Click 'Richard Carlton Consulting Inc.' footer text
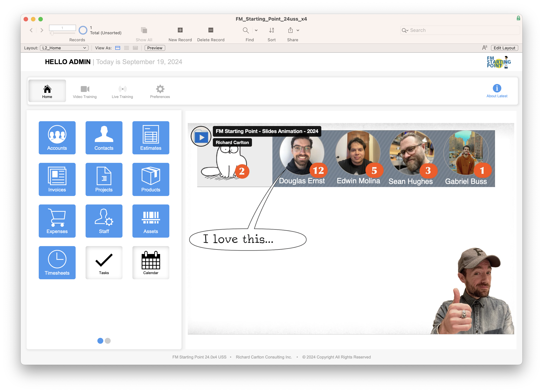The height and width of the screenshot is (392, 543). pyautogui.click(x=264, y=357)
